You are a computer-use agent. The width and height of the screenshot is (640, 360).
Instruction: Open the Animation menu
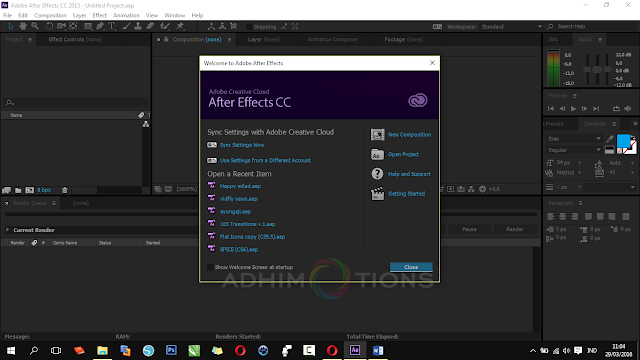tap(126, 15)
